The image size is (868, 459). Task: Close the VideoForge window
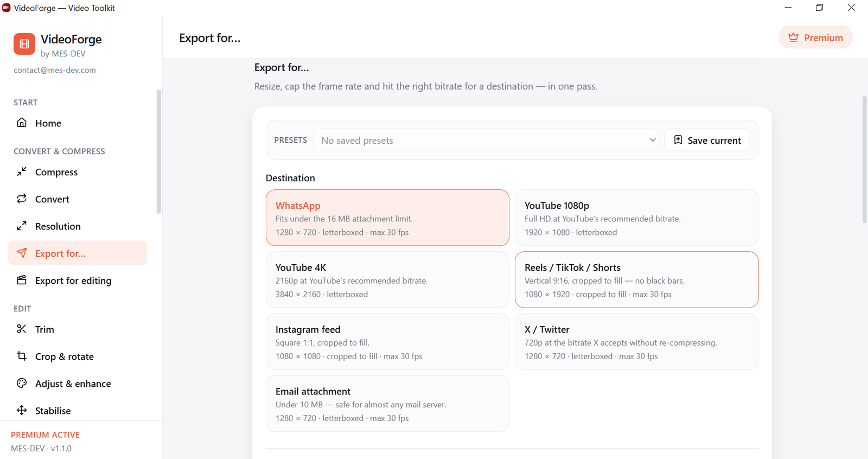pyautogui.click(x=852, y=8)
